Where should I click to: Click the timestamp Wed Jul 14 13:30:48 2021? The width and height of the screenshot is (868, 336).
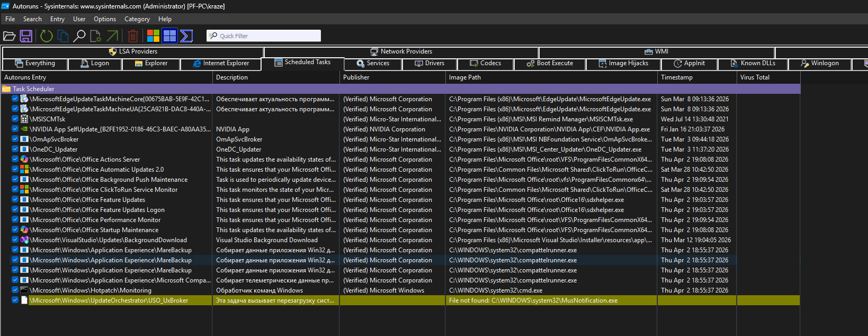pos(695,119)
